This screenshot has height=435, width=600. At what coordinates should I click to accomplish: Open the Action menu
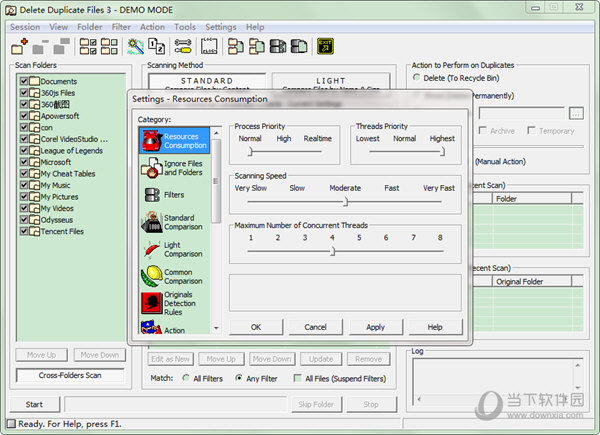152,27
